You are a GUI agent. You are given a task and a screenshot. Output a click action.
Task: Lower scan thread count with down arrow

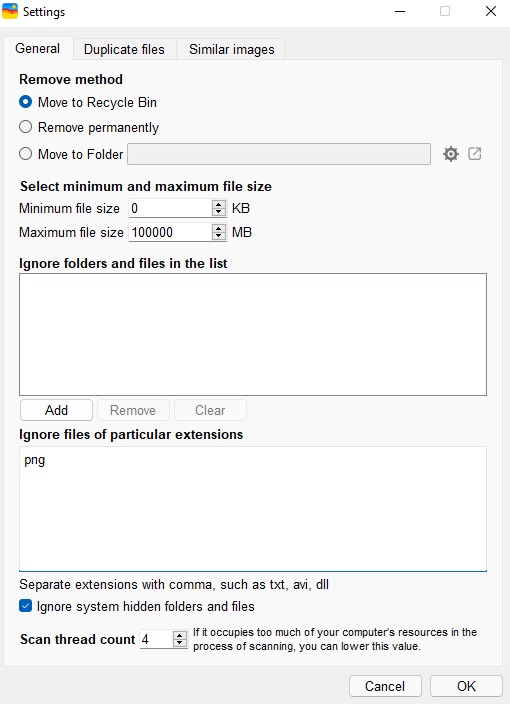tap(180, 643)
